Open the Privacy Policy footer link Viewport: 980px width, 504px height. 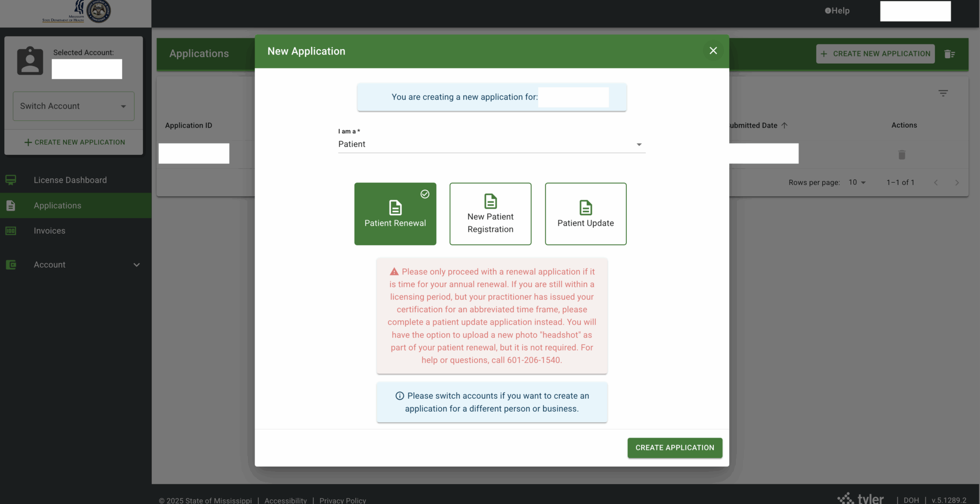pos(342,500)
